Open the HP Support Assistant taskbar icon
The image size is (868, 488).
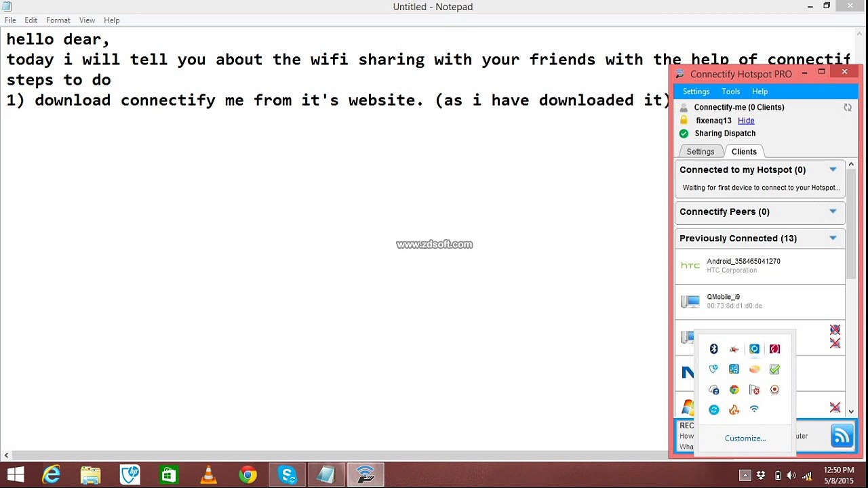(130, 475)
